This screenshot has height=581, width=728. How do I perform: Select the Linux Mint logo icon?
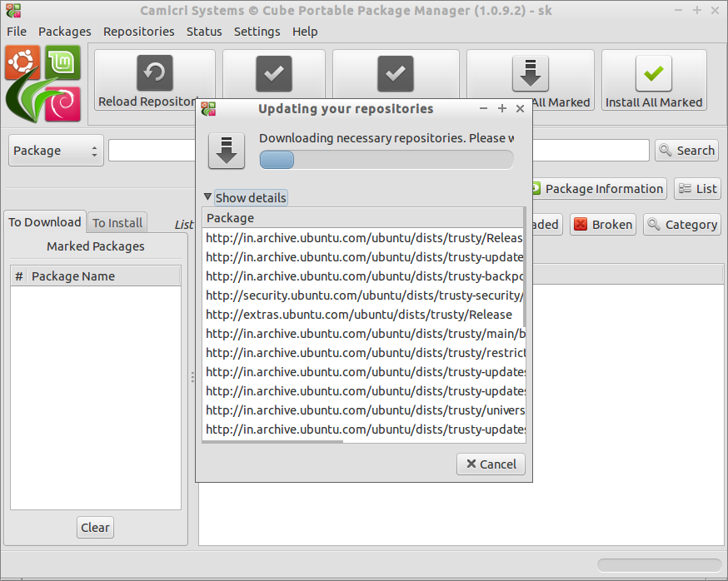coord(62,62)
